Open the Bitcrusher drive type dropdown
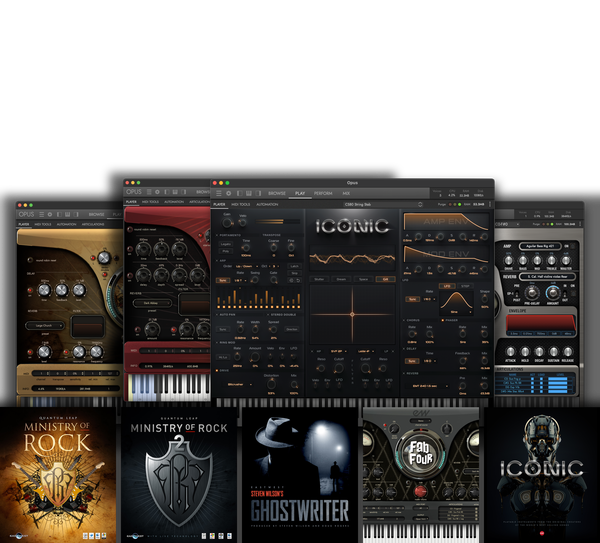 [x=240, y=384]
